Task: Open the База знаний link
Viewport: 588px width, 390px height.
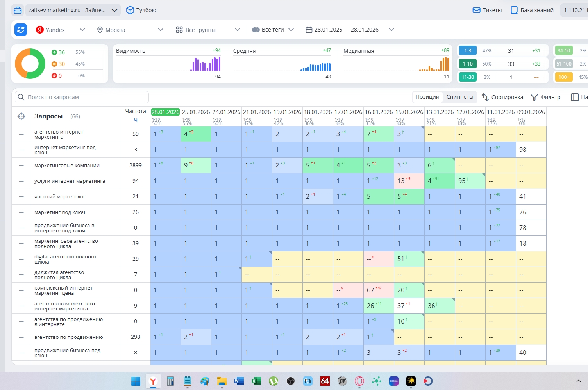Action: tap(532, 10)
